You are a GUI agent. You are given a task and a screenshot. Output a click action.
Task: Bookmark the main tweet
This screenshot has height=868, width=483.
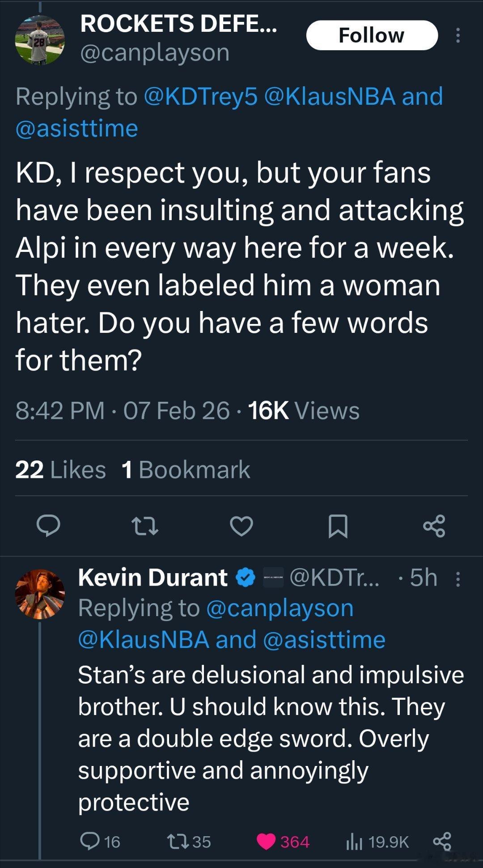pos(338,526)
